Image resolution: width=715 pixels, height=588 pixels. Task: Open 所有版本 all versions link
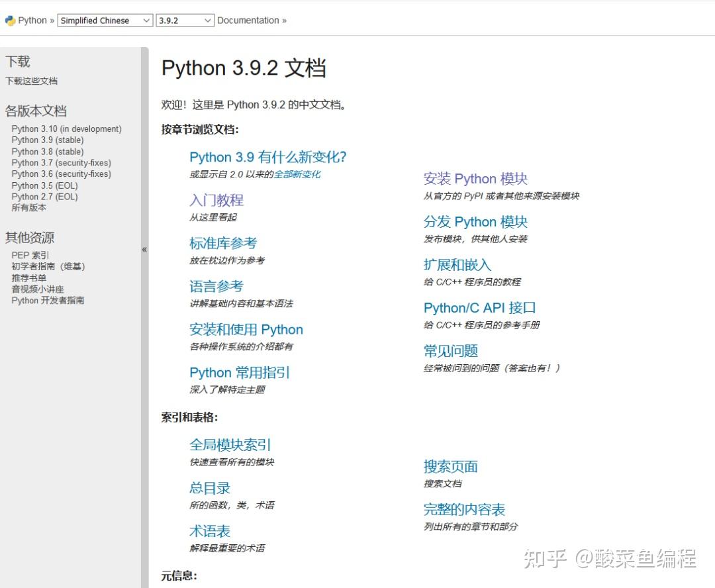point(28,207)
